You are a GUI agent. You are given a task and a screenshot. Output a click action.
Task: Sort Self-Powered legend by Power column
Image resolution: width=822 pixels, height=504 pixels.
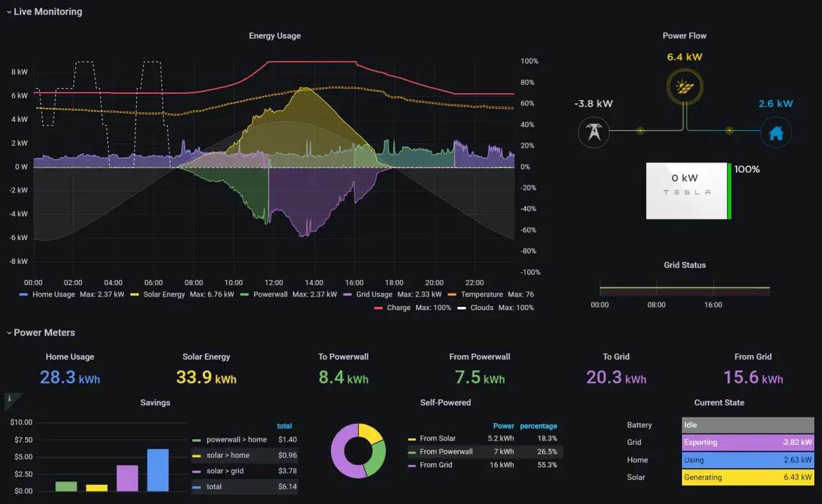tap(503, 426)
